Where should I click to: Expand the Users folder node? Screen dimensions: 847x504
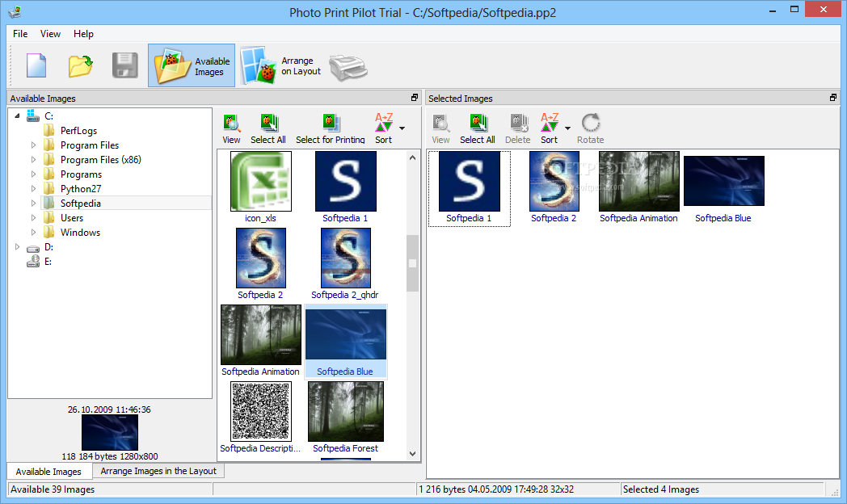33,218
